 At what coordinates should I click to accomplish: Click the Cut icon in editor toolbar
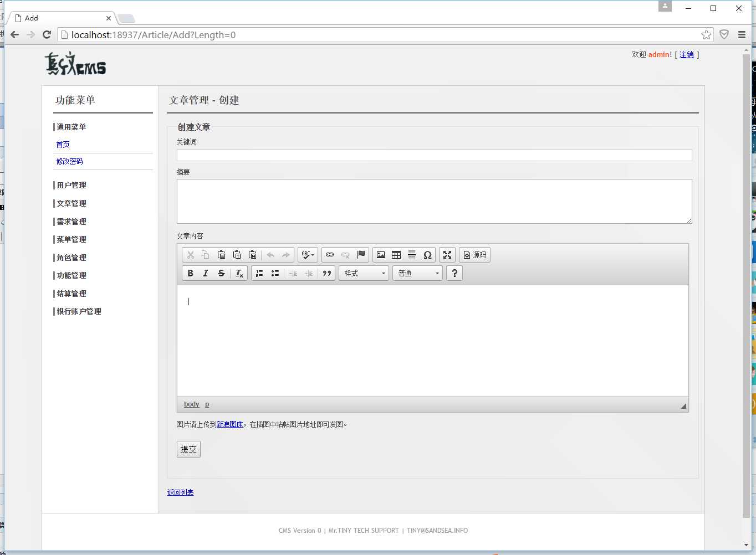[190, 255]
